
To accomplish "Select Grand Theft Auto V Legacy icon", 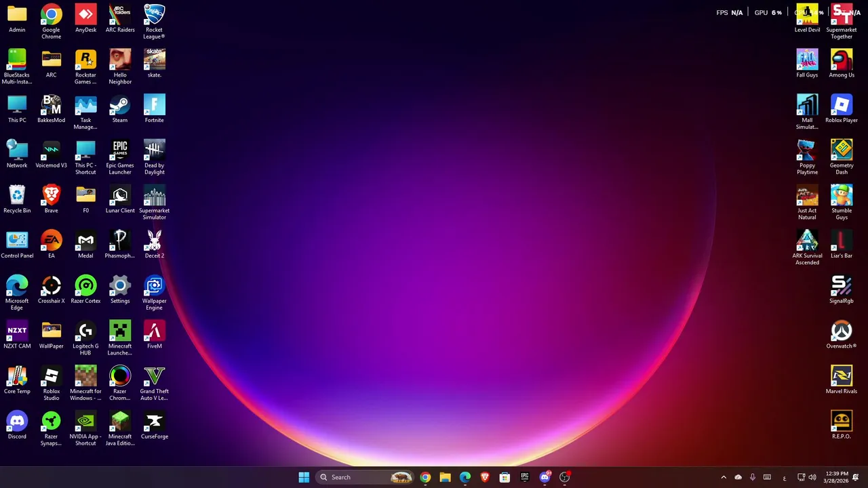I will click(x=154, y=376).
